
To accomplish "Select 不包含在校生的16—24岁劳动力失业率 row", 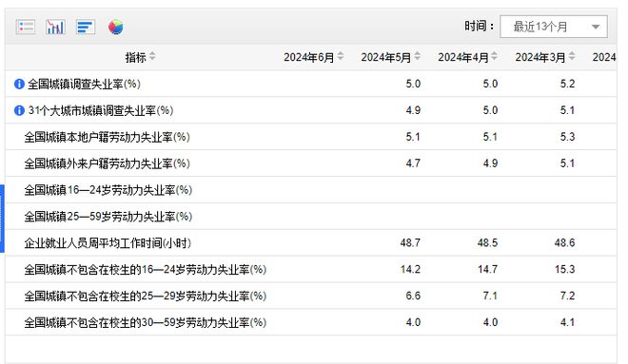I will pyautogui.click(x=311, y=269).
